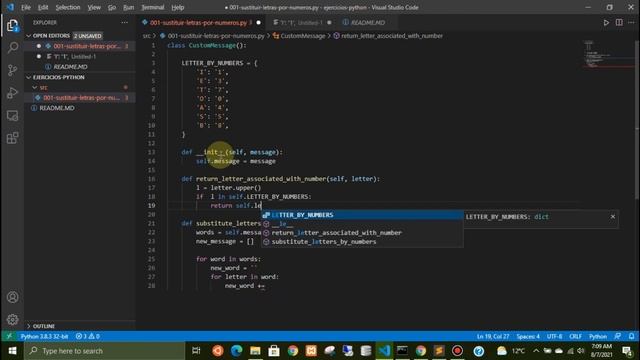Change file encoding UTF-8

[x=554, y=336]
